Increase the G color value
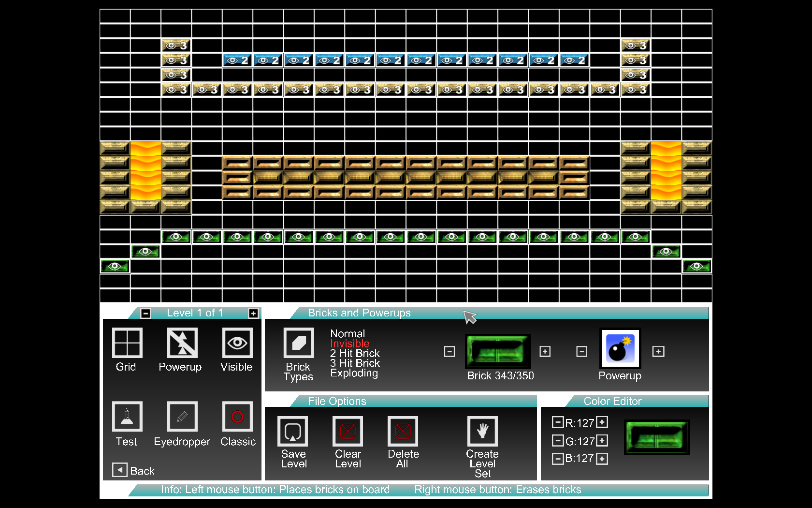Image resolution: width=812 pixels, height=508 pixels. (x=602, y=441)
